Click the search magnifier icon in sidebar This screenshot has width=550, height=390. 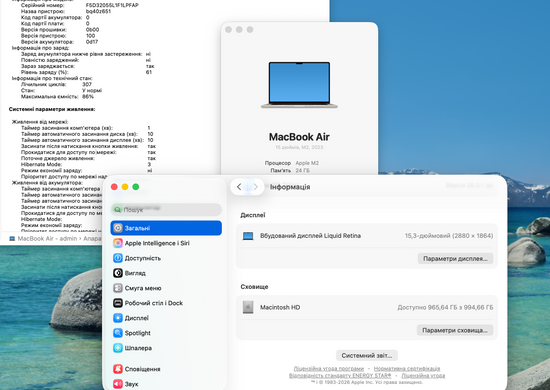click(x=118, y=210)
